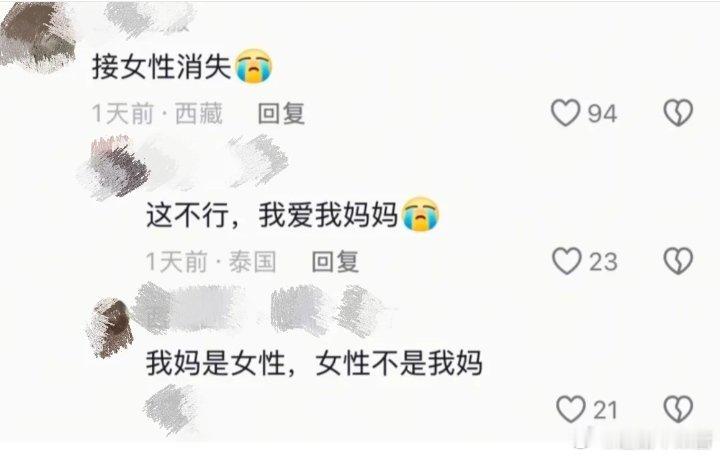The width and height of the screenshot is (720, 457).
Task: Select the reply text 这不行，我爱我妈妈
Action: tap(271, 215)
